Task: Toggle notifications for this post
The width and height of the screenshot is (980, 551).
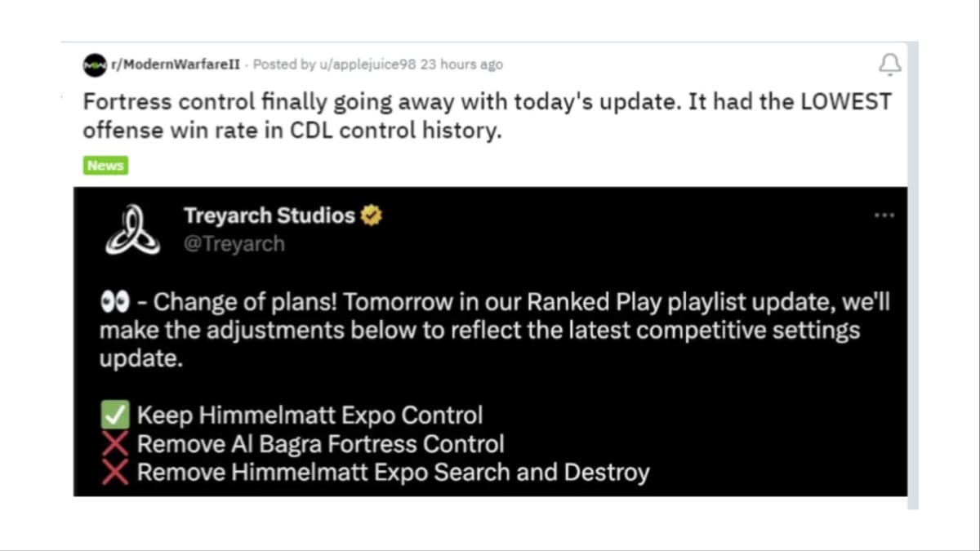Action: click(x=890, y=64)
